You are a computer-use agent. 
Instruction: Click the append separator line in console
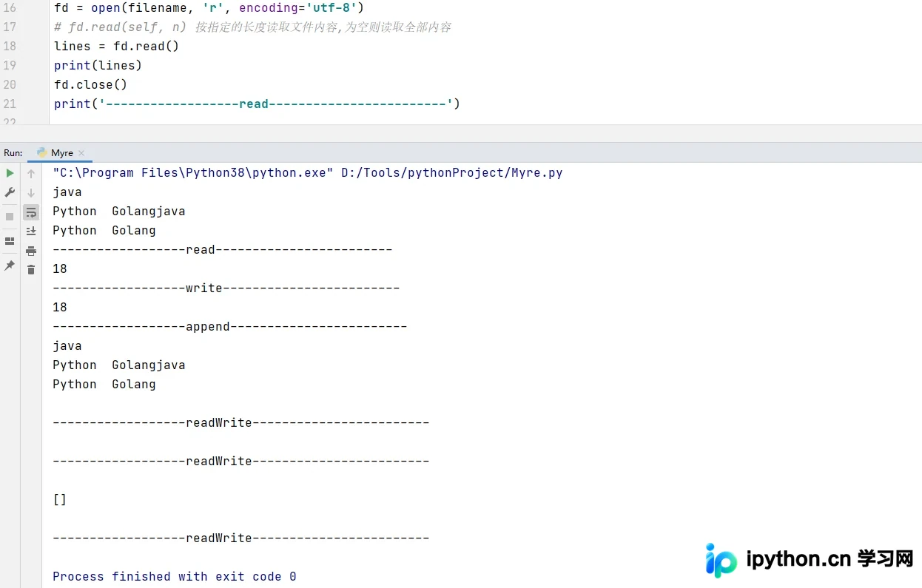coord(230,327)
